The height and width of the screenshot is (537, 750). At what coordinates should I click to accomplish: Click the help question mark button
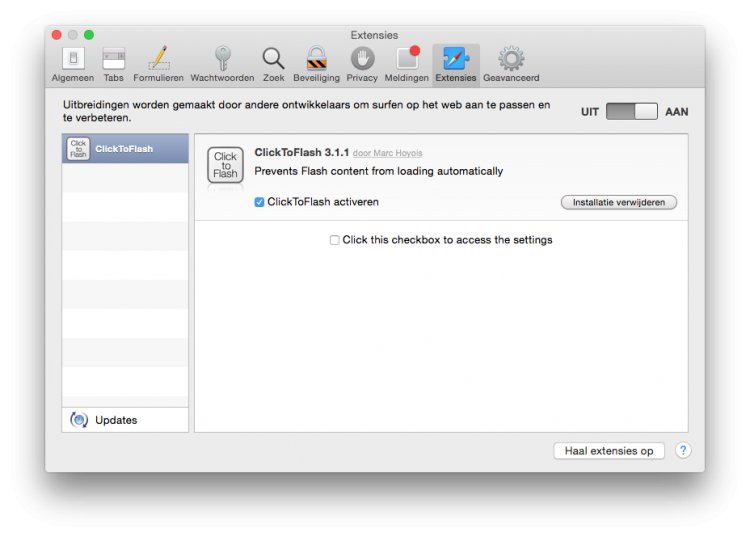pyautogui.click(x=683, y=450)
